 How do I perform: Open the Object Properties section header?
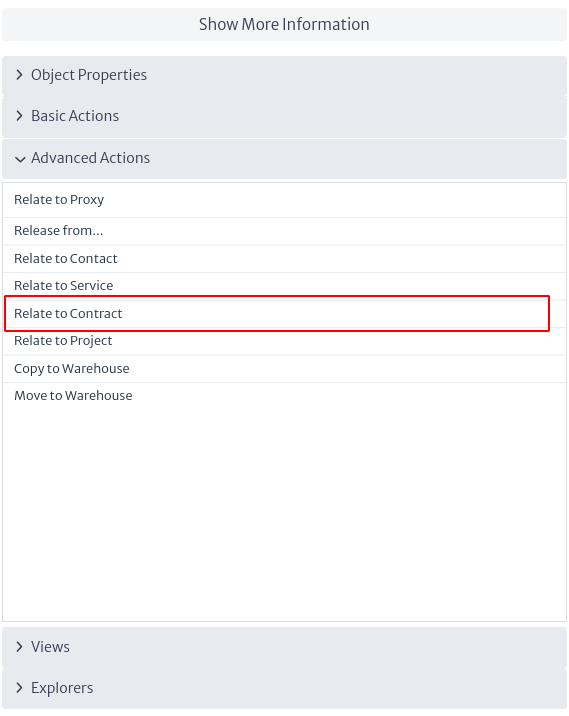[284, 76]
